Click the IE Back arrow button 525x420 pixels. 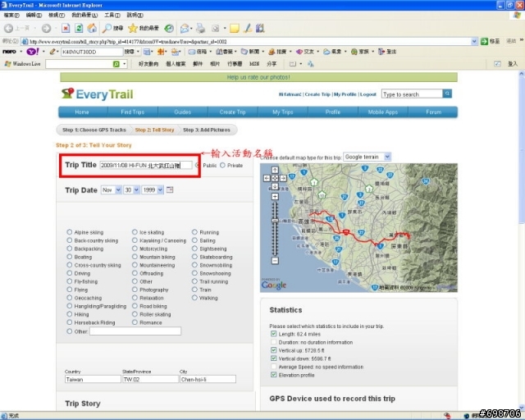click(9, 29)
